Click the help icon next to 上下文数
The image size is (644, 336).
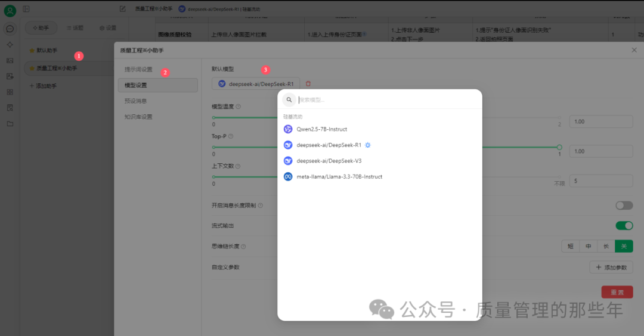coord(238,166)
